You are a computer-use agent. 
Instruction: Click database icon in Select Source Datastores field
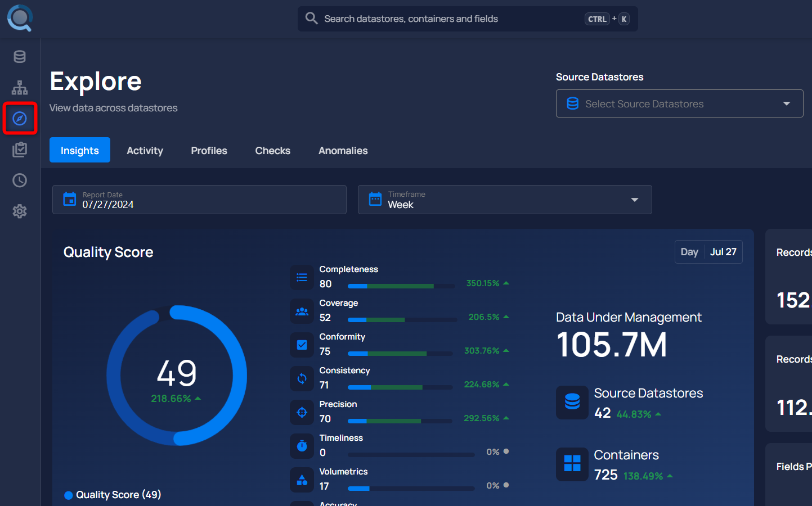tap(573, 103)
